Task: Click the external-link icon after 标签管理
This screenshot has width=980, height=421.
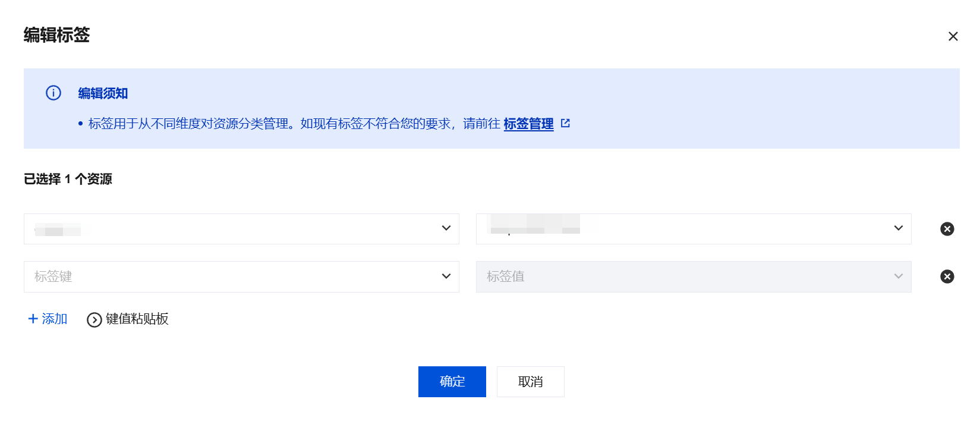Action: pyautogui.click(x=565, y=123)
